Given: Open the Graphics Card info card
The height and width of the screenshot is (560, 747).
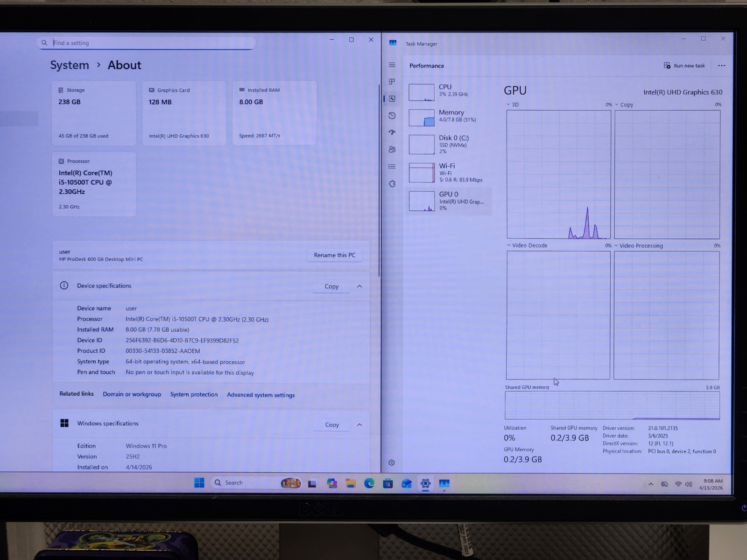Looking at the screenshot, I should [184, 113].
